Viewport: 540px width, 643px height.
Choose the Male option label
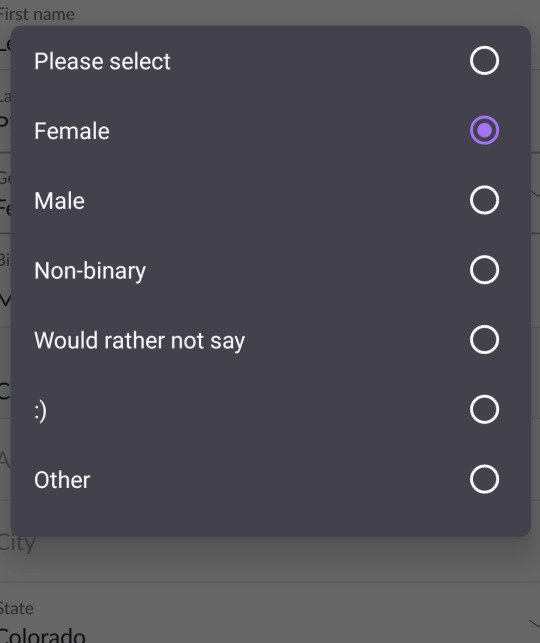[x=59, y=201]
